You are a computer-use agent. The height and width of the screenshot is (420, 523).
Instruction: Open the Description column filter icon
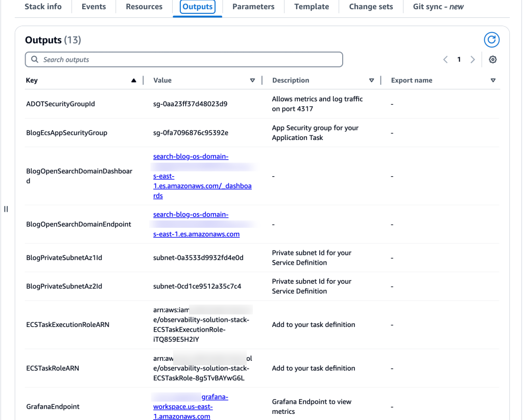(372, 80)
